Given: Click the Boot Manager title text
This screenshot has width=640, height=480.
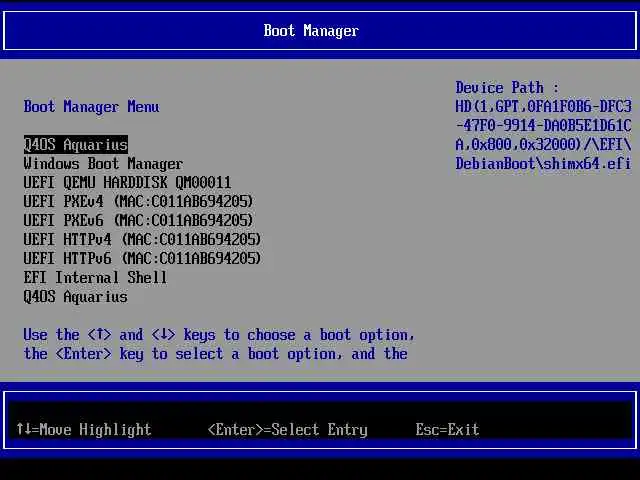Looking at the screenshot, I should [311, 31].
